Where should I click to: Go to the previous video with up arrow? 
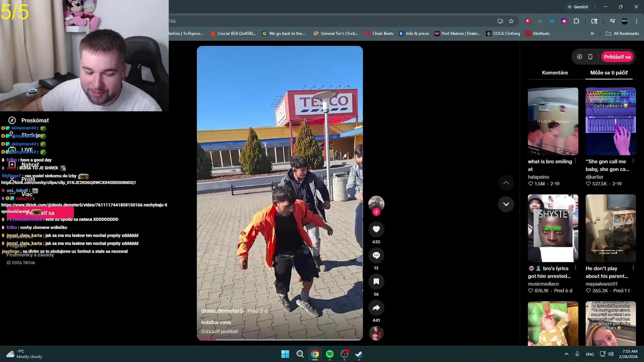[506, 183]
